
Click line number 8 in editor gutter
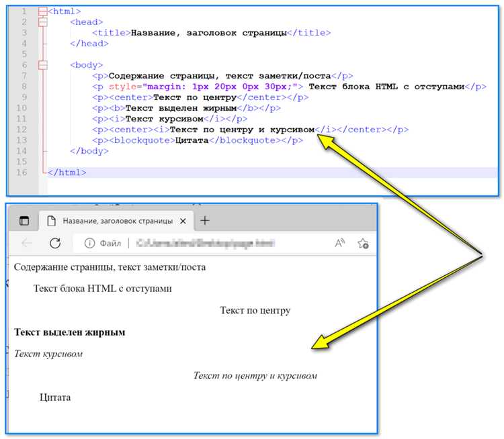[x=24, y=87]
